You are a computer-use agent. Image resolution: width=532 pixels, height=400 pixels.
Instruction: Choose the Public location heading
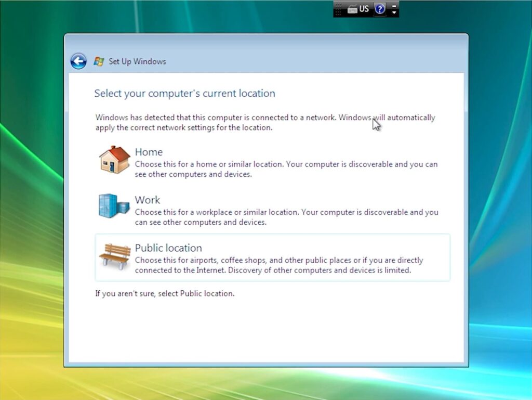coord(168,248)
